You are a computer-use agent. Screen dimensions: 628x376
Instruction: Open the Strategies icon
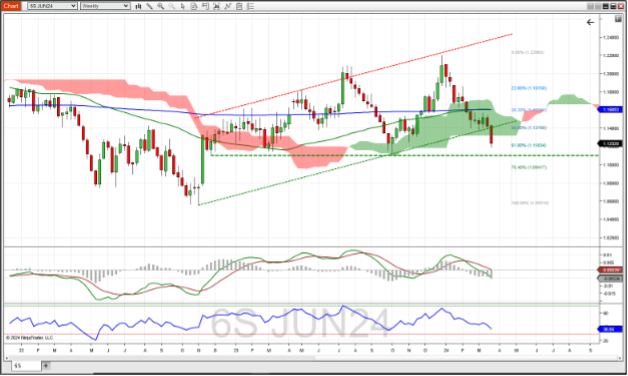point(227,6)
